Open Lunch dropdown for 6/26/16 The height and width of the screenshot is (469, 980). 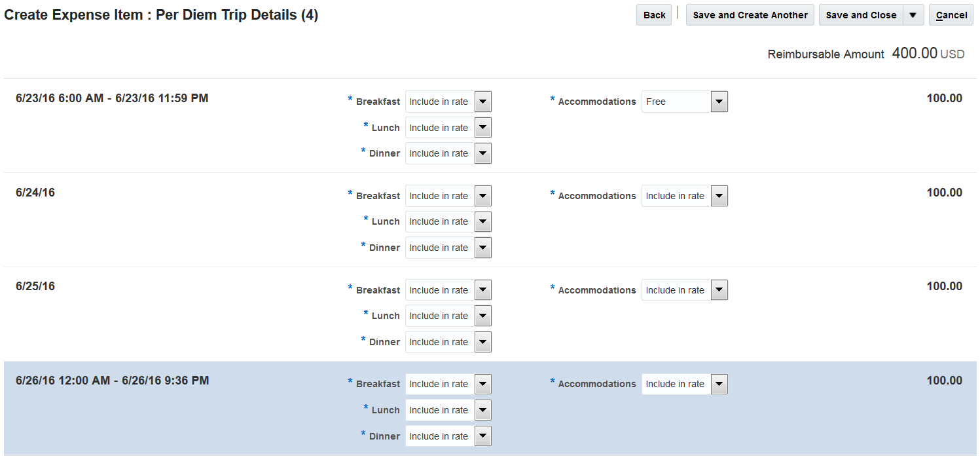482,410
